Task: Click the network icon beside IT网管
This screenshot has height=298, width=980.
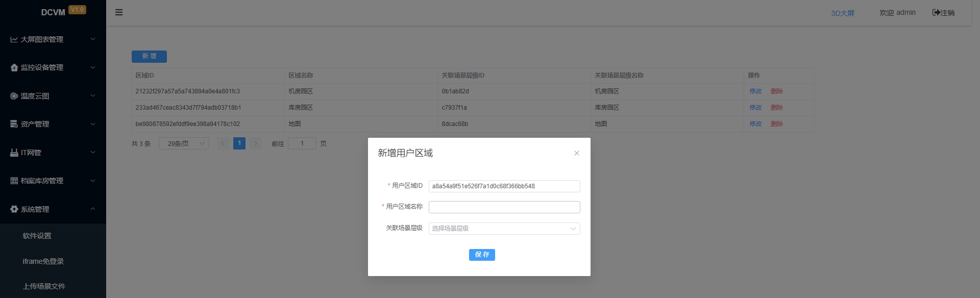Action: tap(14, 153)
